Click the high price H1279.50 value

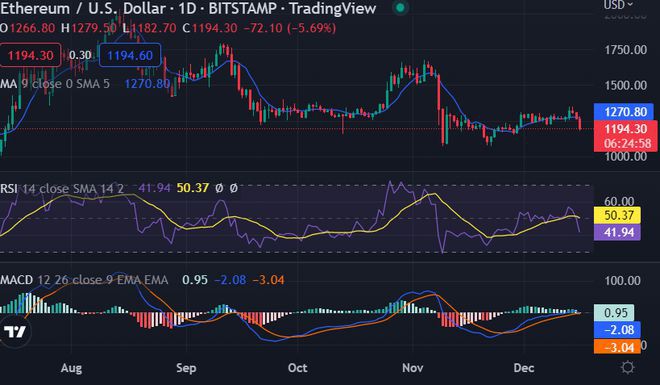(89, 28)
